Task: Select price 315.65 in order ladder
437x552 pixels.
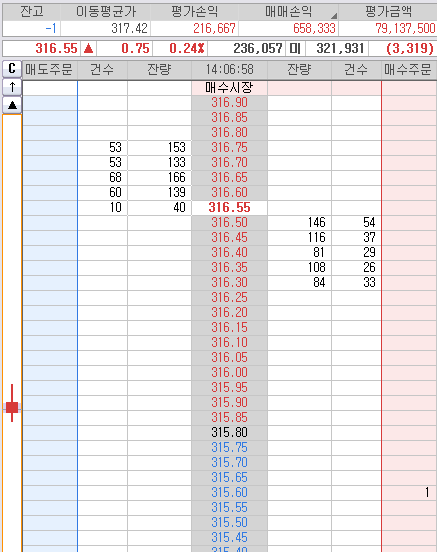Action: [x=229, y=477]
